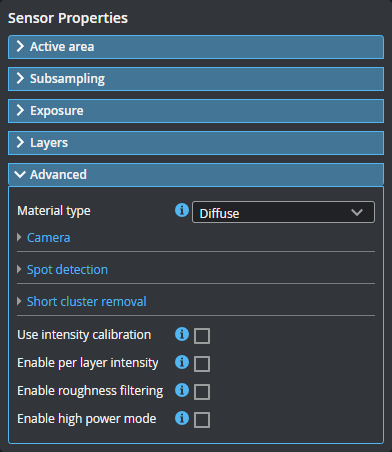Check Enable roughness filtering box
The height and width of the screenshot is (452, 392).
point(202,392)
